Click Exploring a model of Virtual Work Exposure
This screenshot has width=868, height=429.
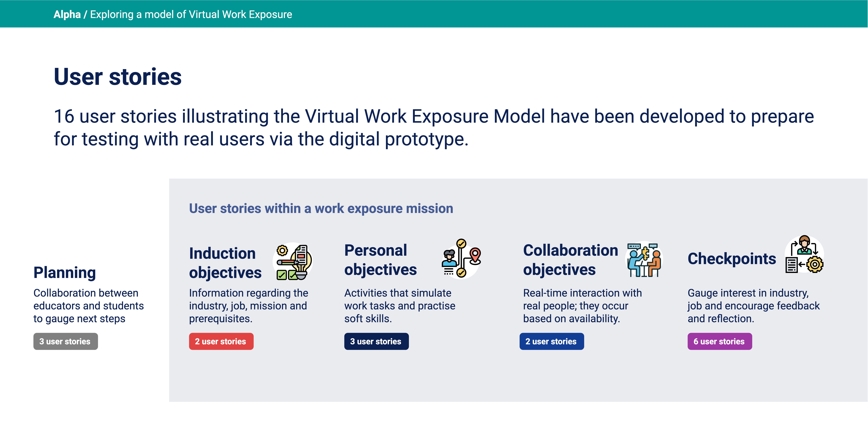(191, 14)
